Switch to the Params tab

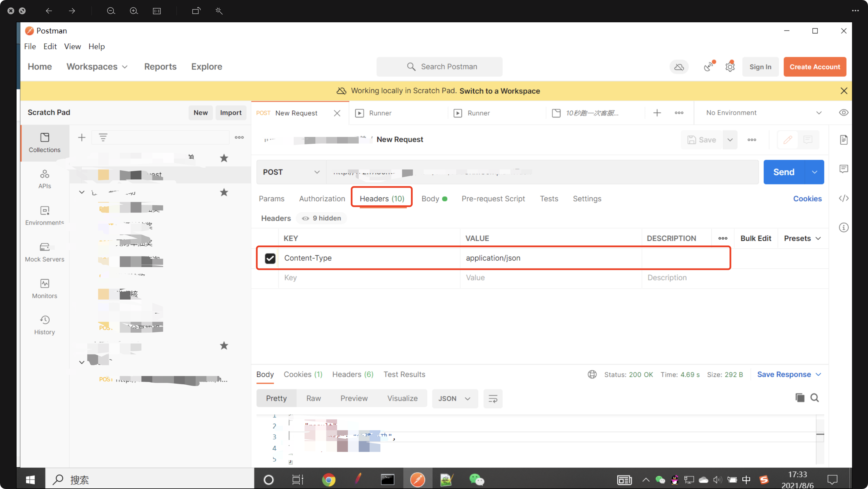tap(271, 199)
